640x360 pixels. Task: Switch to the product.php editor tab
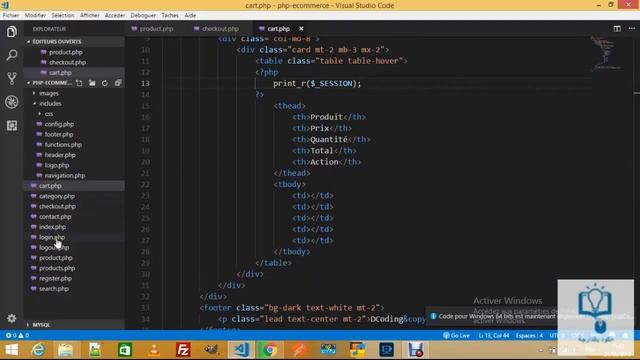click(x=156, y=29)
